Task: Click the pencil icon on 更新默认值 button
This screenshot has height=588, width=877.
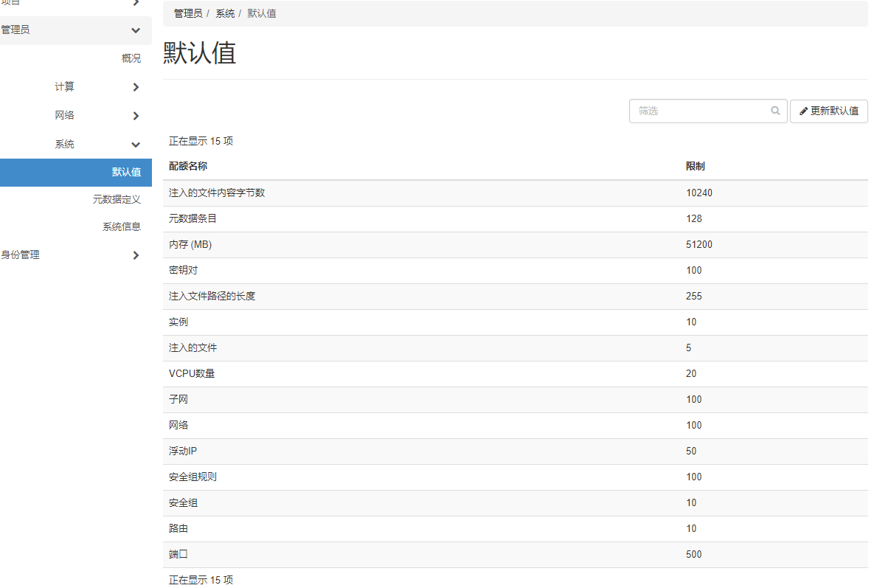Action: [803, 111]
